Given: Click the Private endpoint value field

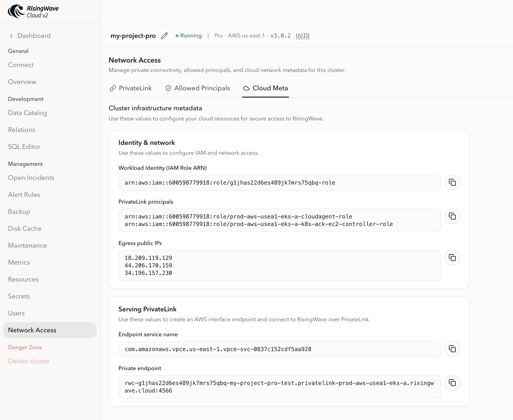Looking at the screenshot, I should pyautogui.click(x=280, y=387).
